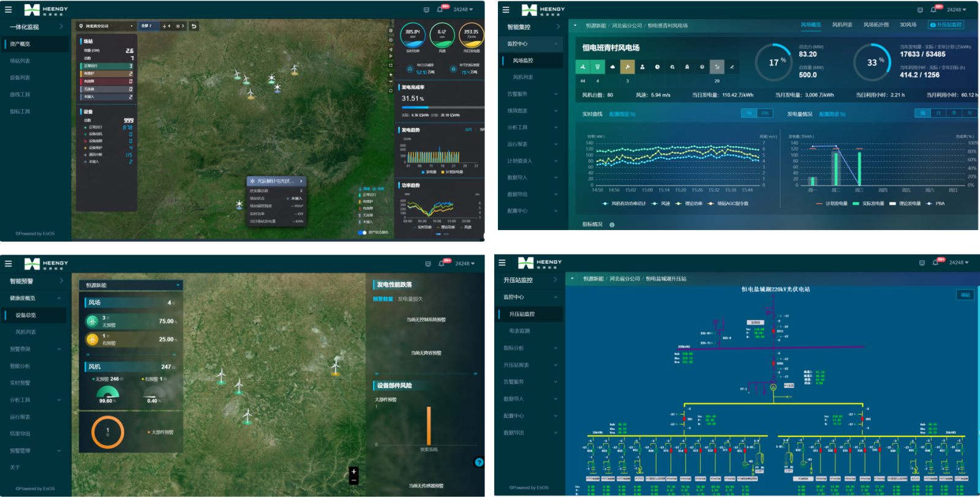
Task: Click the blue help question mark icon
Action: (x=479, y=462)
